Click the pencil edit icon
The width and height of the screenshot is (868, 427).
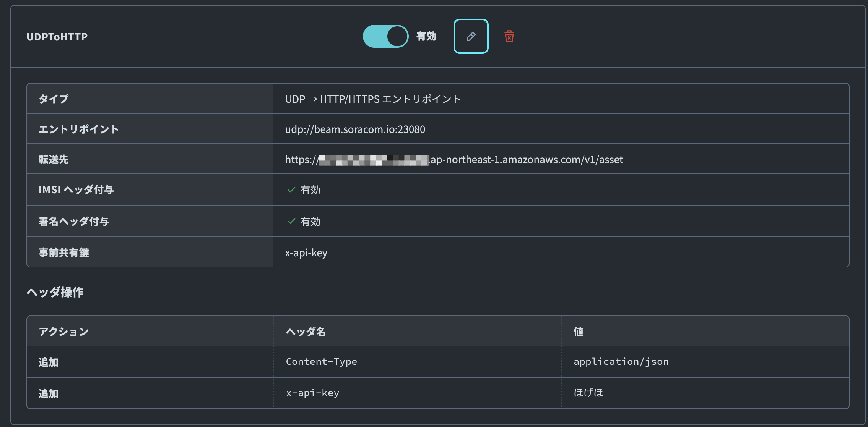(471, 36)
